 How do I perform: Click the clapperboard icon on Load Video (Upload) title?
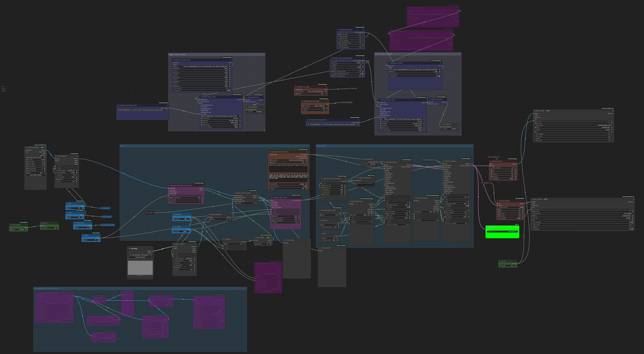coord(40,147)
